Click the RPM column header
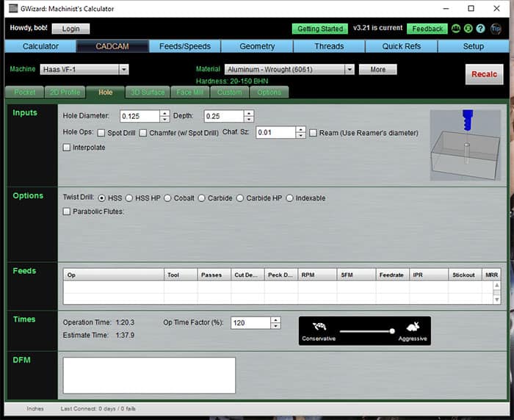The height and width of the screenshot is (420, 514). 317,275
